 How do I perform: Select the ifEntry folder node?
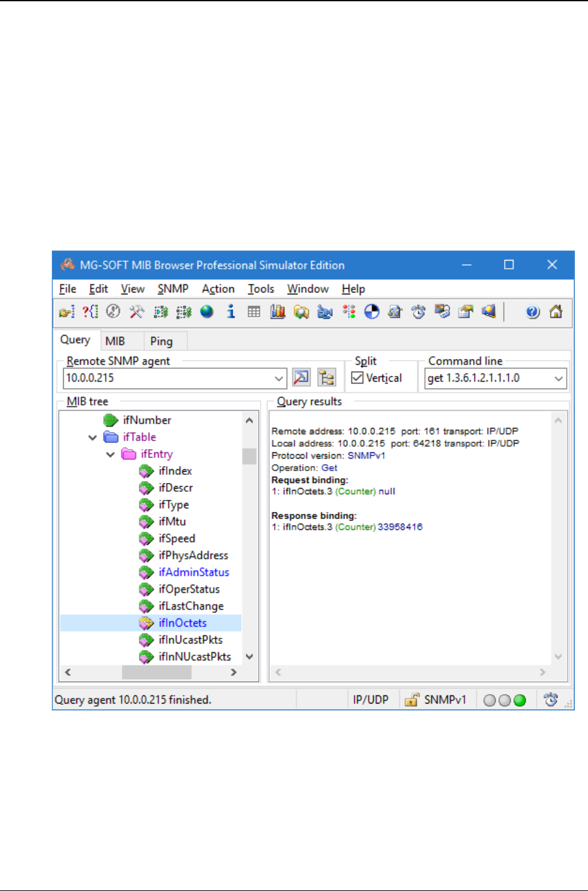[x=157, y=454]
